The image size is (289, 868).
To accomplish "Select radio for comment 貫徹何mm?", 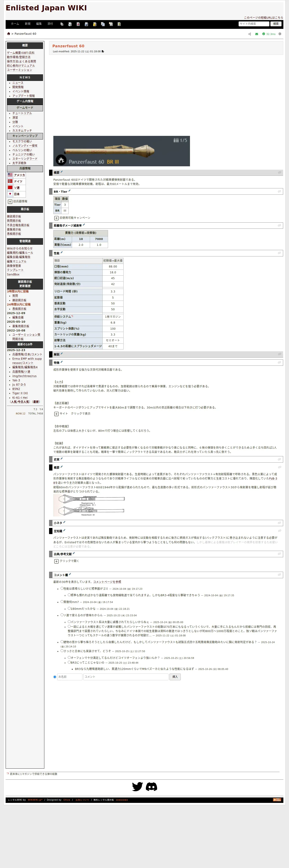I will 62,601.
